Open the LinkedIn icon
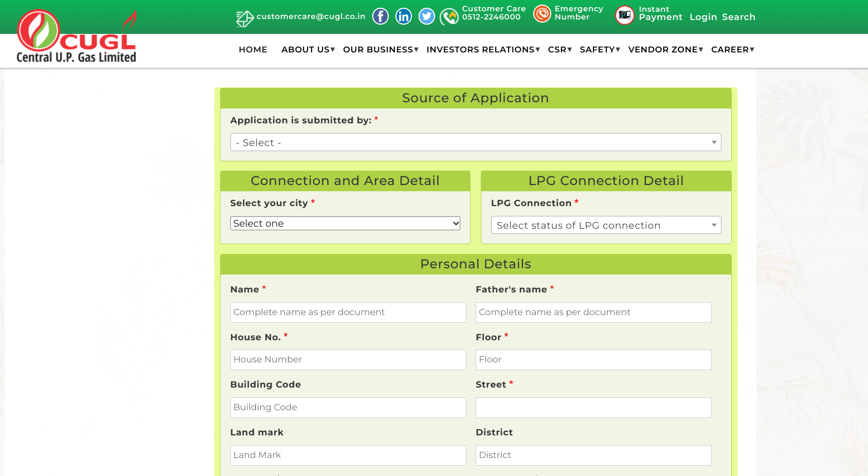The width and height of the screenshot is (868, 476). (x=403, y=16)
